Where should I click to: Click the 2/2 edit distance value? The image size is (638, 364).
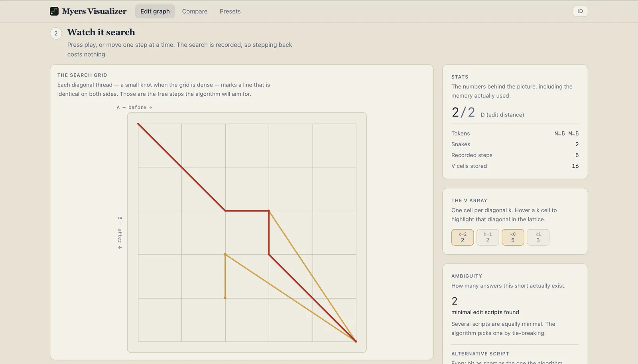point(463,112)
